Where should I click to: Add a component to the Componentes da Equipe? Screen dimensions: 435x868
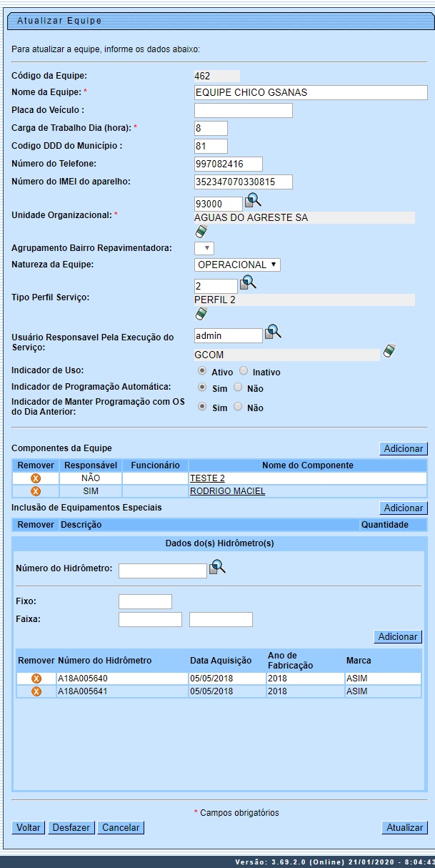point(404,448)
